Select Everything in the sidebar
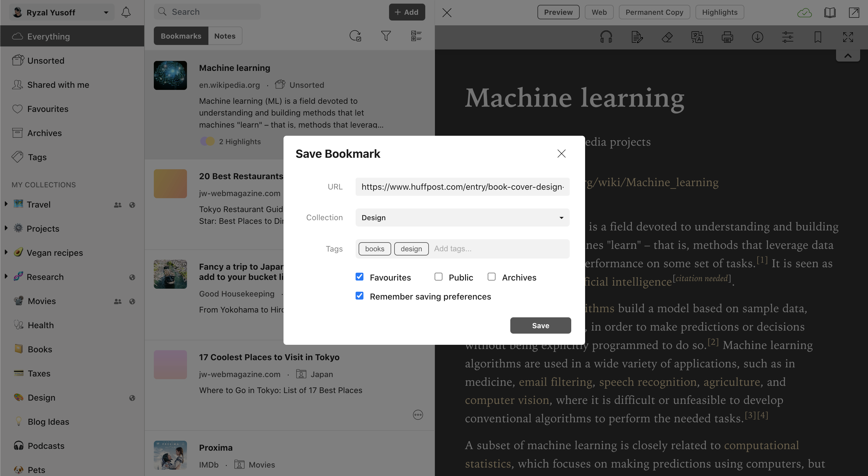This screenshot has height=476, width=868. tap(72, 36)
